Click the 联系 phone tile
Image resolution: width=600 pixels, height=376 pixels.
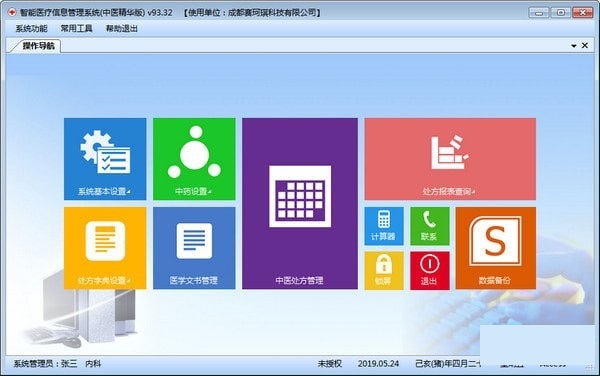[x=429, y=226]
